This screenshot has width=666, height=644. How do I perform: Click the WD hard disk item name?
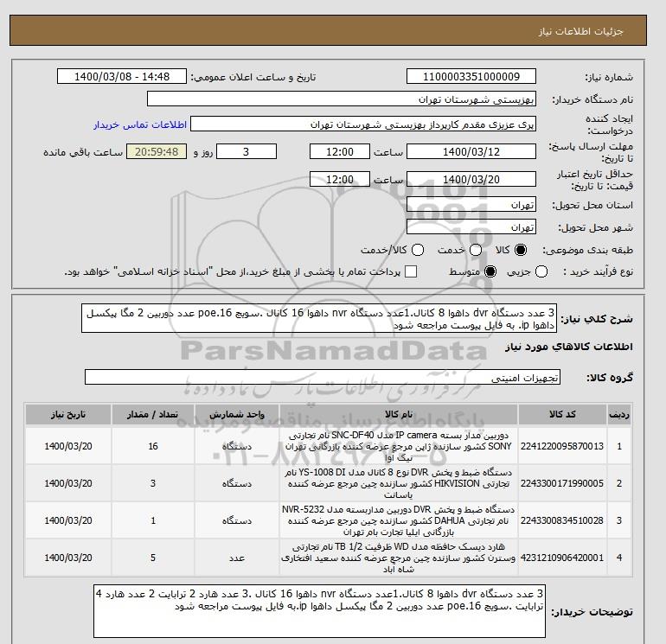click(399, 558)
